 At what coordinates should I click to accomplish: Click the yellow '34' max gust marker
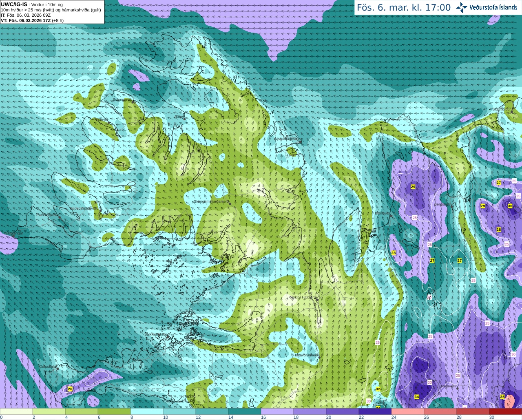(417, 397)
